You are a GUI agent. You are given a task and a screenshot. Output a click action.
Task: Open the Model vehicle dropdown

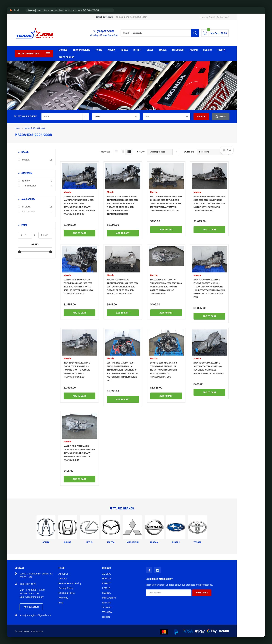click(116, 117)
